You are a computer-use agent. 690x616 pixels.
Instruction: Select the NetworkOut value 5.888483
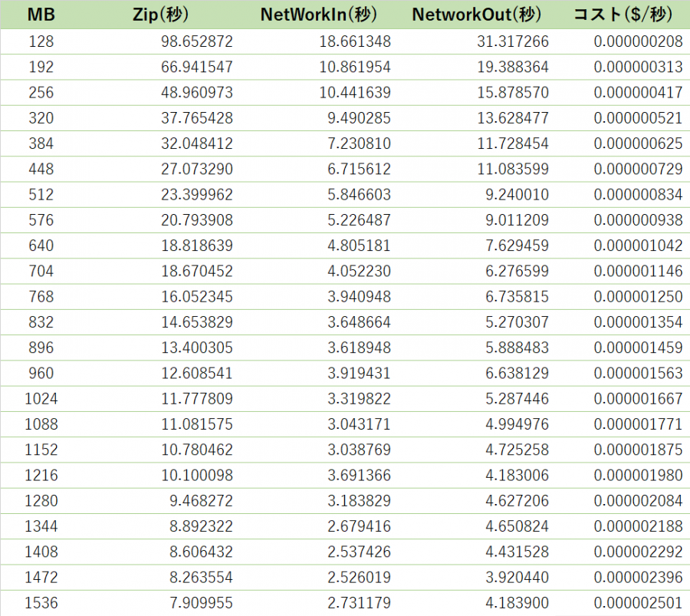(x=517, y=348)
